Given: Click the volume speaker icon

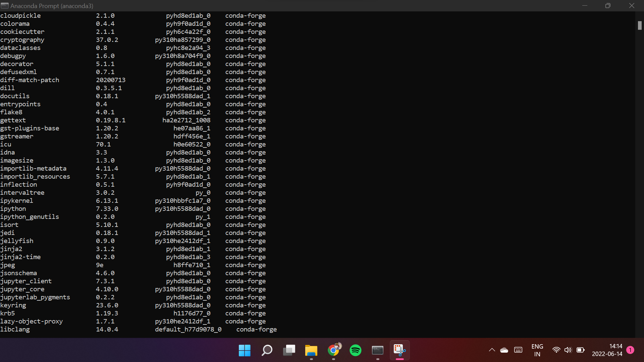Looking at the screenshot, I should [x=568, y=350].
